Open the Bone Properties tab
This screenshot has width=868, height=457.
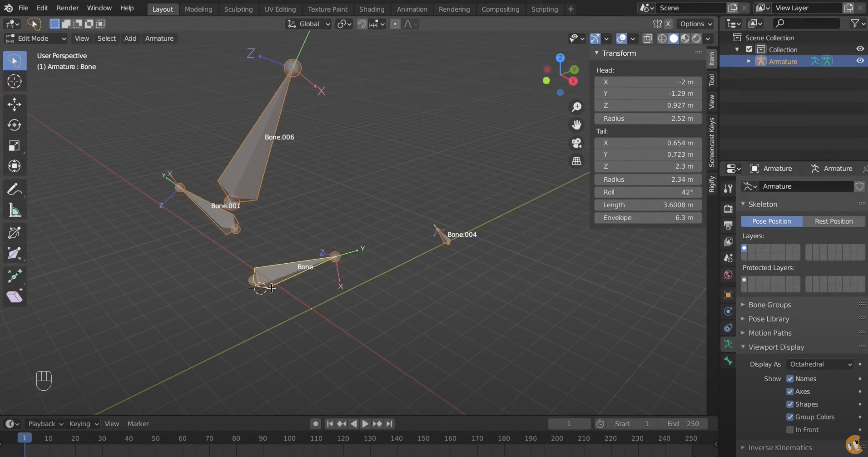click(x=728, y=360)
